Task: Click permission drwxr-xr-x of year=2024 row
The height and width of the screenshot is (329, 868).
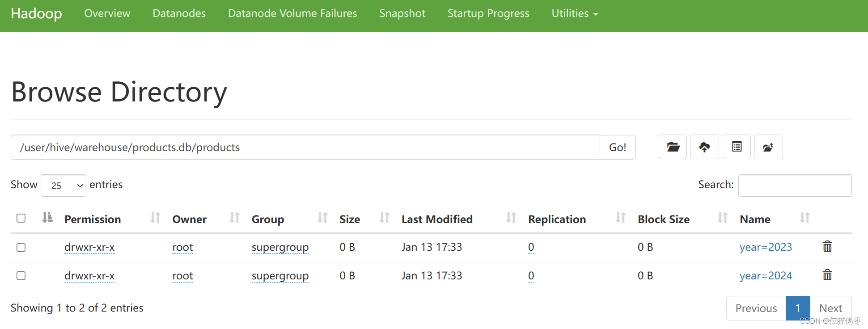Action: pyautogui.click(x=89, y=276)
